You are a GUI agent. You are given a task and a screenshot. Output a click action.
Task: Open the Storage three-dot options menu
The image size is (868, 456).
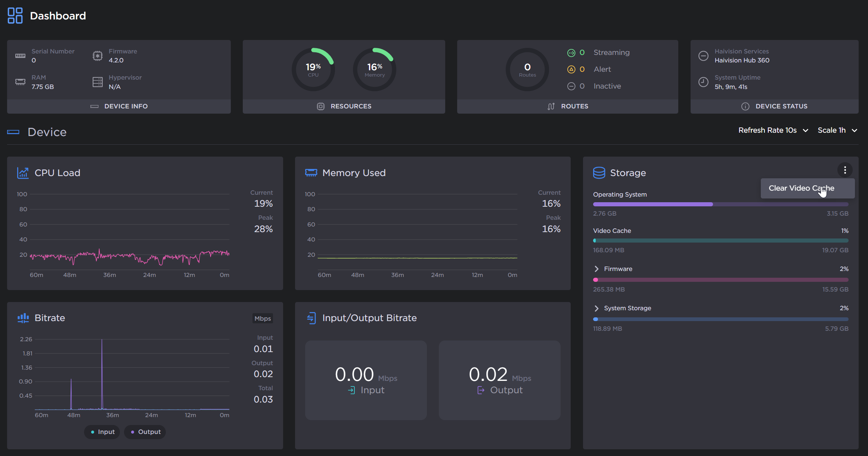845,170
